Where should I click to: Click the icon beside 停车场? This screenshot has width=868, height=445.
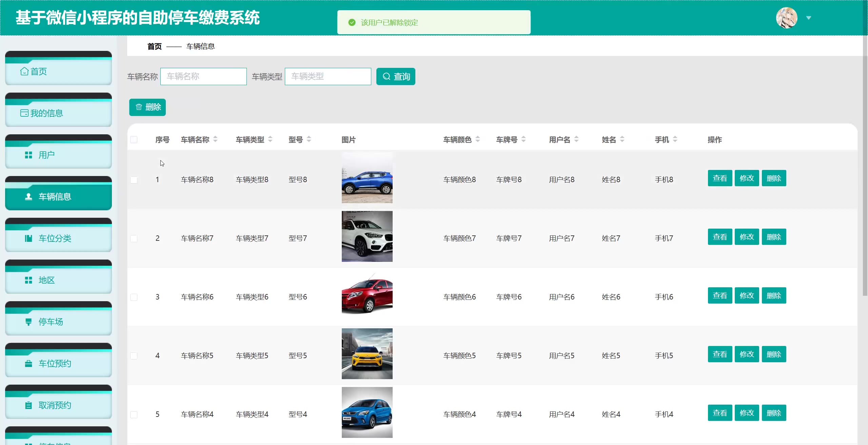pos(28,322)
